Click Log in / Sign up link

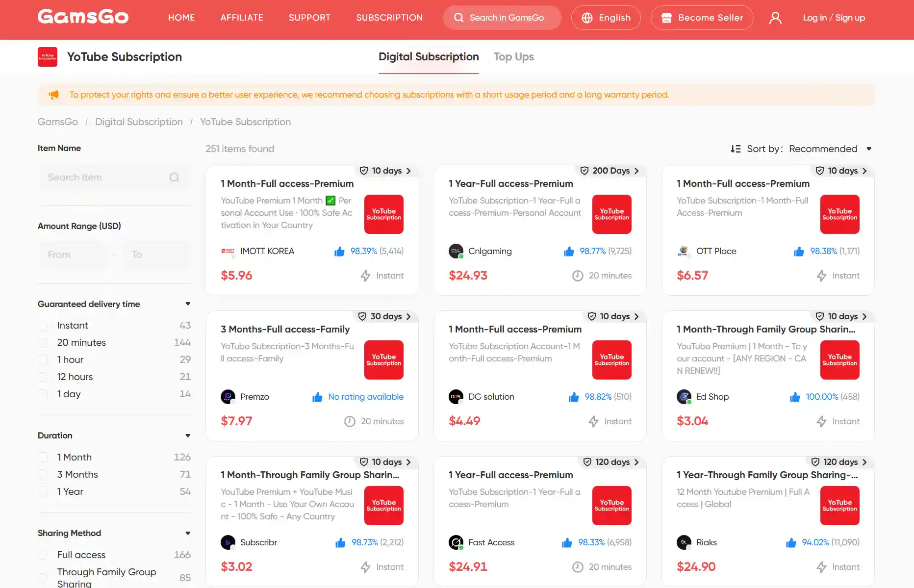(834, 18)
